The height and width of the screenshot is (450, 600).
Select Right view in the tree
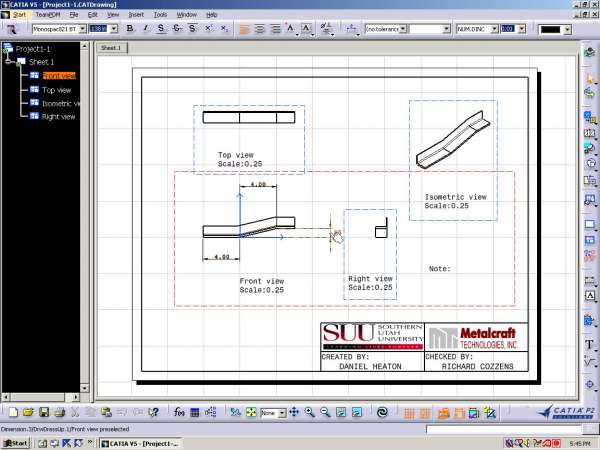pyautogui.click(x=58, y=117)
